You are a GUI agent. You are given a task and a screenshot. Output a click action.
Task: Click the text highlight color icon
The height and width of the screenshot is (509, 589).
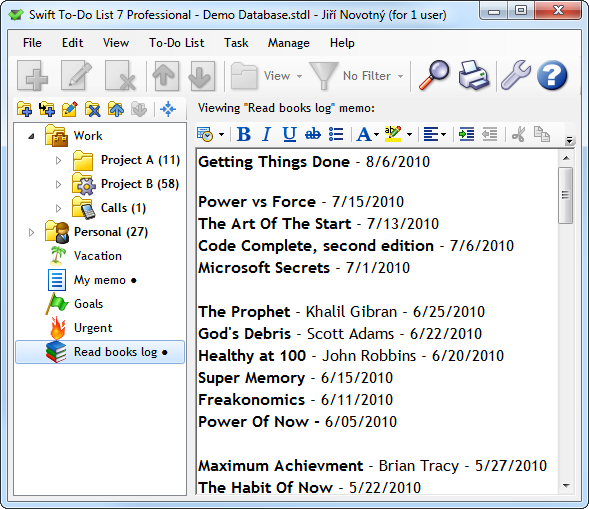coord(393,134)
